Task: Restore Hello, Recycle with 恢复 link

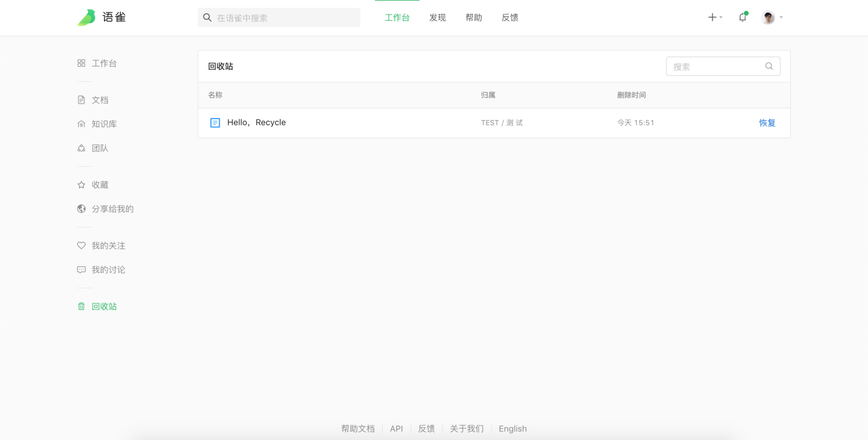Action: pos(767,123)
